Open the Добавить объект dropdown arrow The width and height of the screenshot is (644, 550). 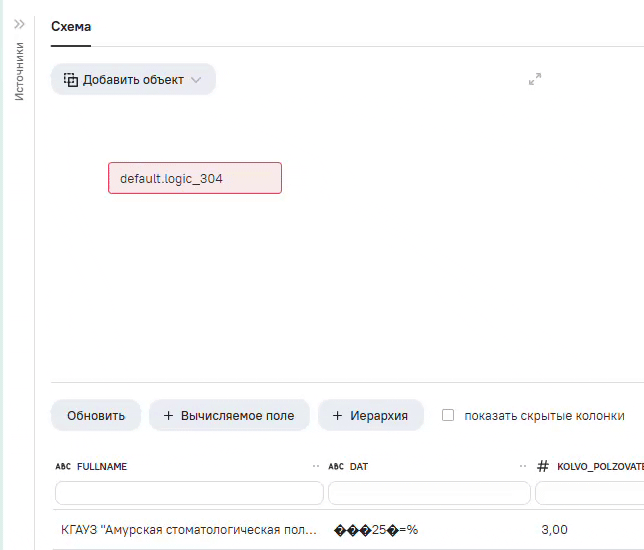click(x=196, y=80)
